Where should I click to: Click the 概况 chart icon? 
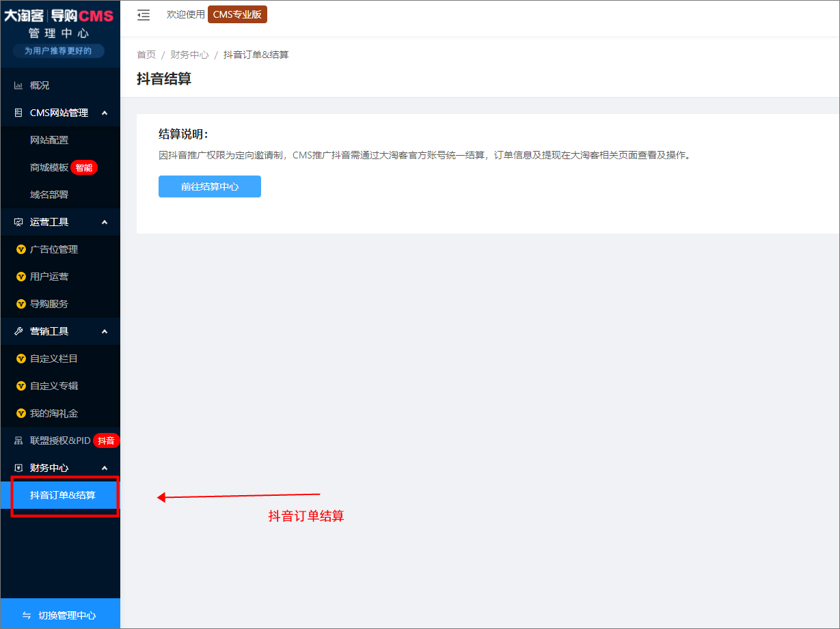click(18, 85)
